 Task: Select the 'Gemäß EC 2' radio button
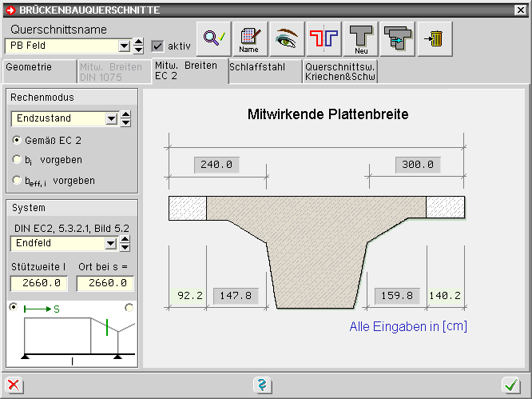(17, 140)
